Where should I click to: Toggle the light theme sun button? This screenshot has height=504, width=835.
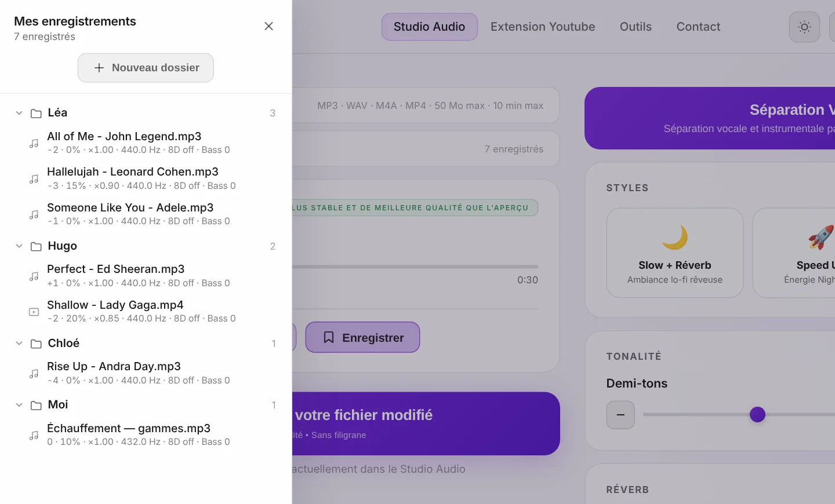(x=804, y=27)
